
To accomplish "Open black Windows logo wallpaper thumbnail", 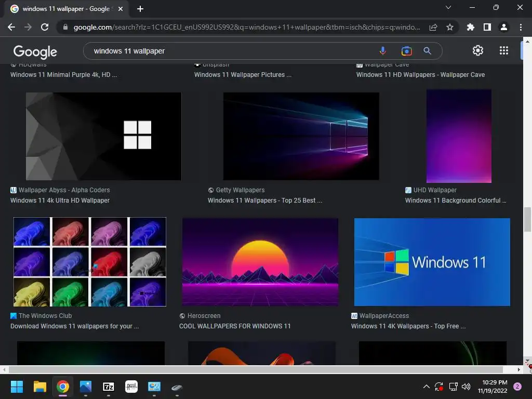I will coord(103,136).
